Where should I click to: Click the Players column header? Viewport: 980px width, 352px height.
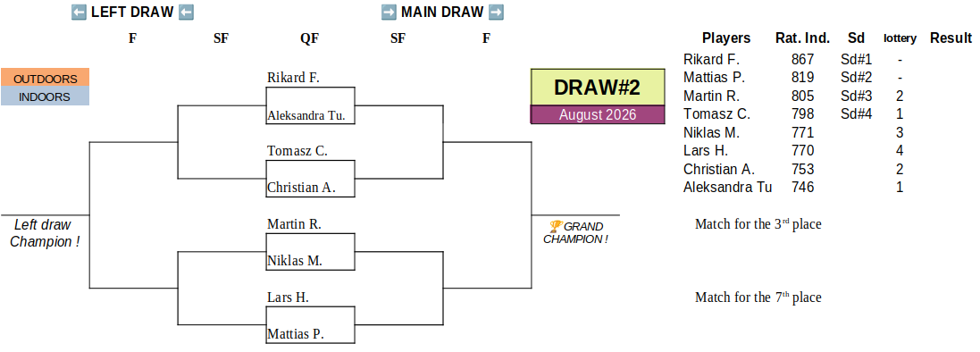726,38
